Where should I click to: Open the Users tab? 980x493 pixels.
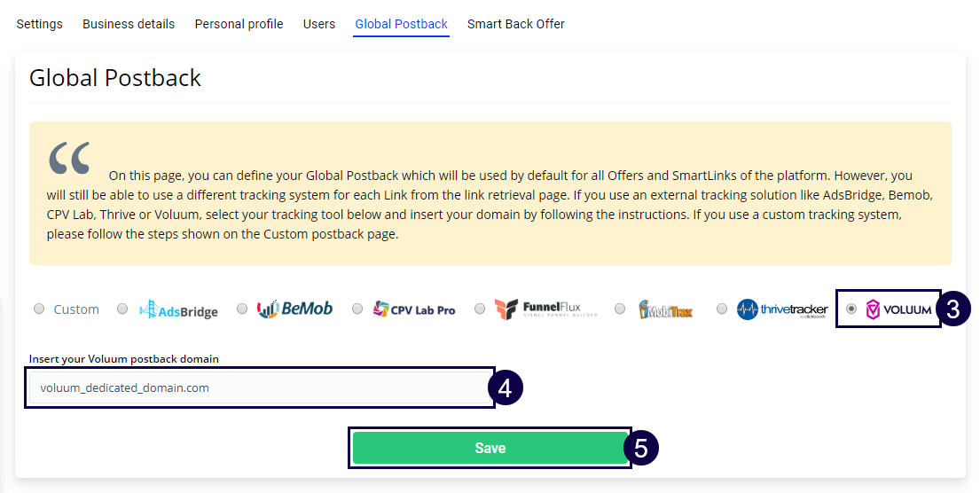(319, 24)
